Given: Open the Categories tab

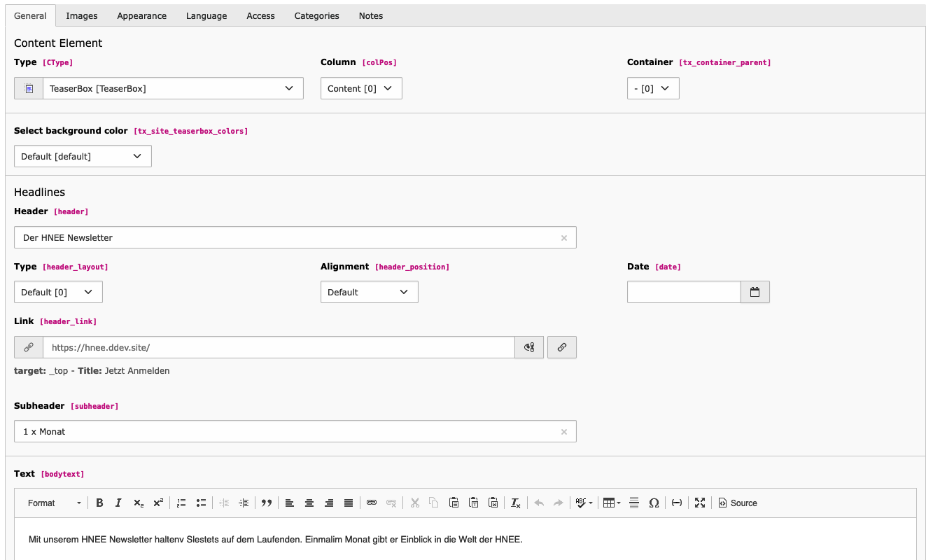Looking at the screenshot, I should point(316,15).
